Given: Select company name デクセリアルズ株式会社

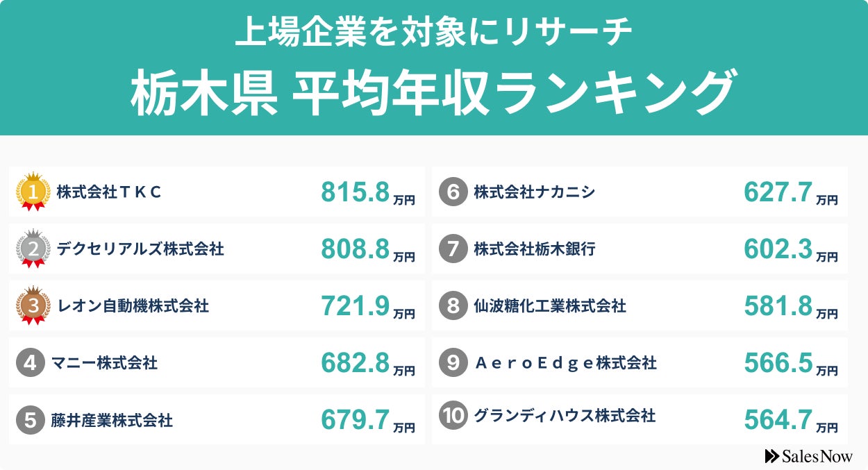Looking at the screenshot, I should 140,249.
